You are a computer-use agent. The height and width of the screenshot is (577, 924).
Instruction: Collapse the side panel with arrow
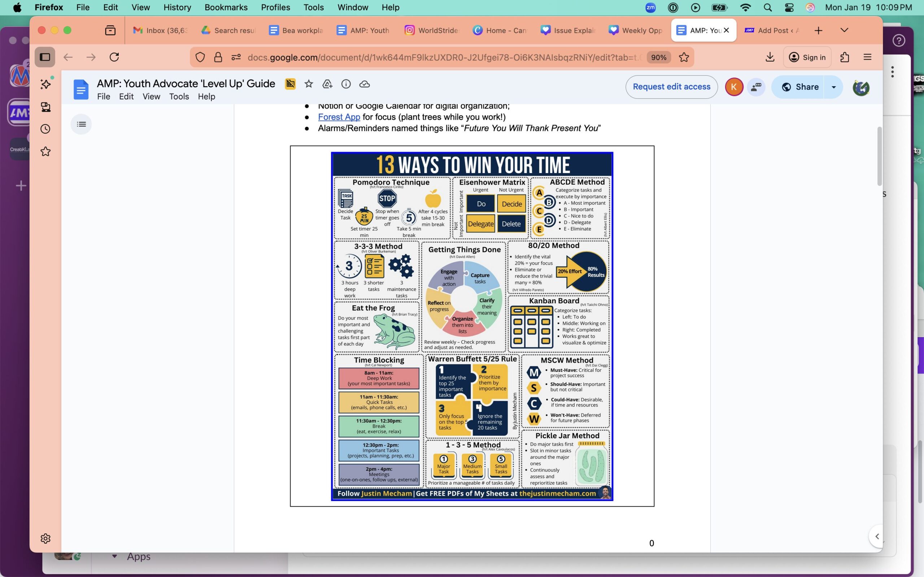877,536
